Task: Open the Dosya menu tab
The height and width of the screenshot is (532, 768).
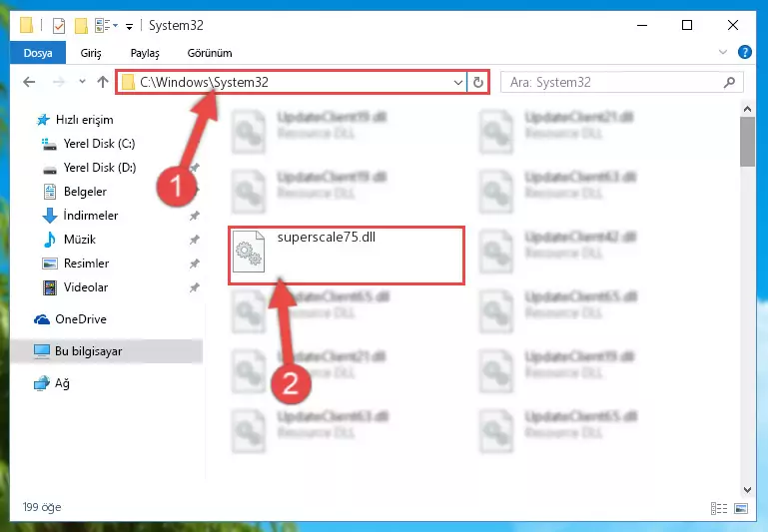Action: (38, 53)
